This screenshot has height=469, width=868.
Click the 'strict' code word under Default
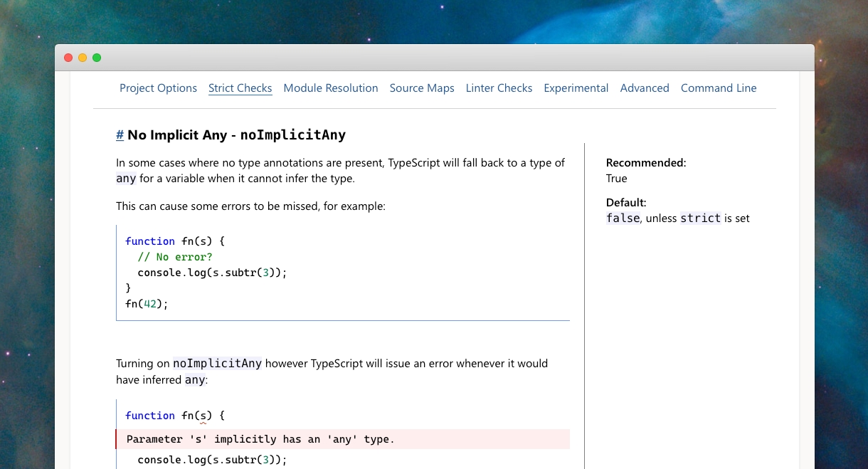click(701, 218)
